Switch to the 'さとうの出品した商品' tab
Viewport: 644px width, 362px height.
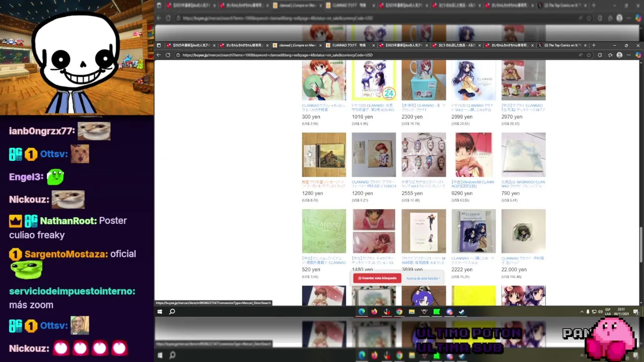457,45
